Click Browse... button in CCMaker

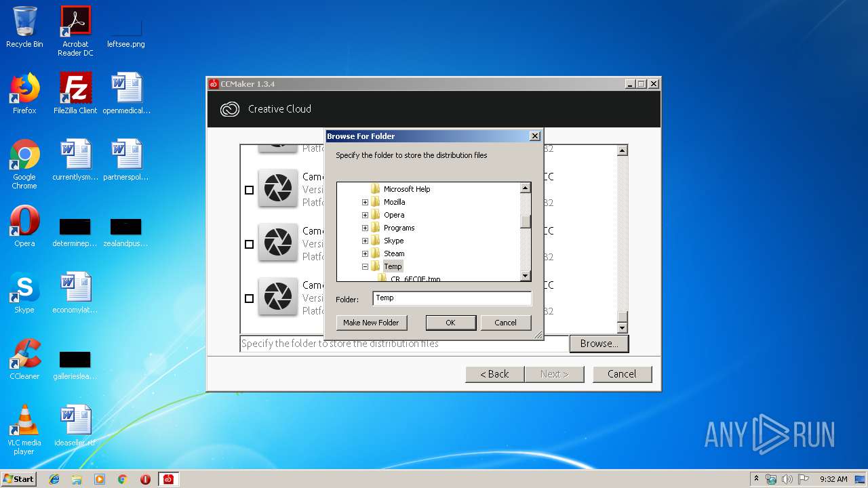coord(599,344)
